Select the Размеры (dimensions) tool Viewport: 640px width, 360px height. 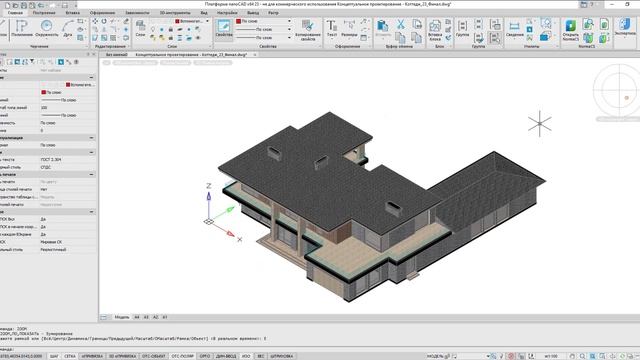click(x=349, y=29)
